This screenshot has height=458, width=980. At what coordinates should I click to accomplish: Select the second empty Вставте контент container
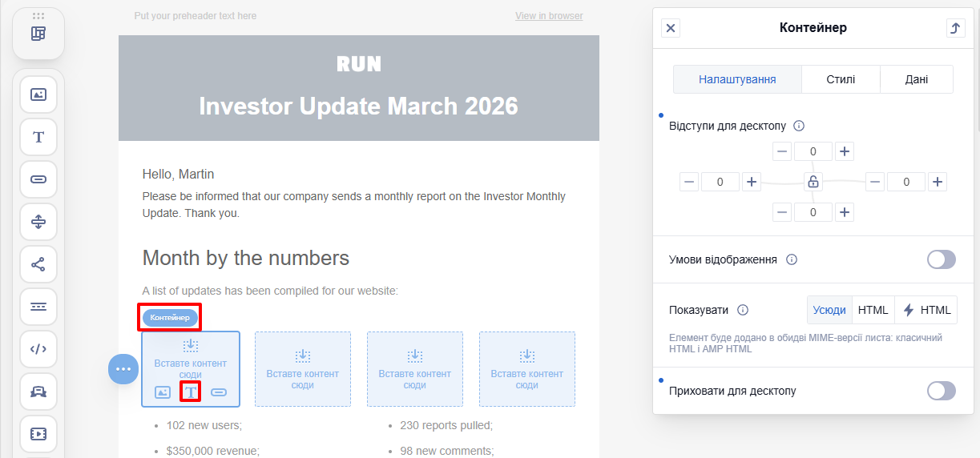303,369
